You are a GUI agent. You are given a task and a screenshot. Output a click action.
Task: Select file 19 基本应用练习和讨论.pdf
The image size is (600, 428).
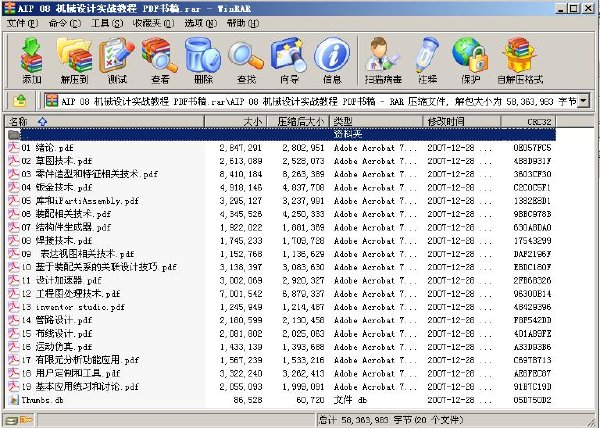click(80, 387)
